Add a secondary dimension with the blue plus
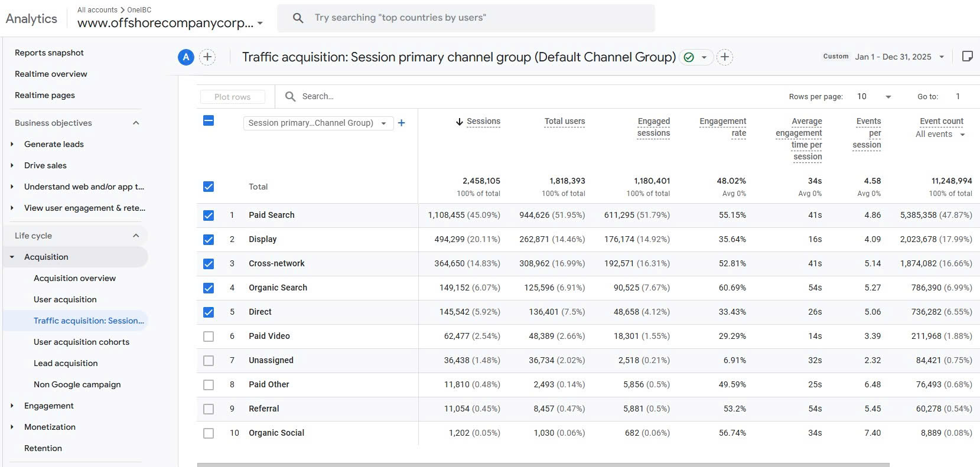 click(402, 123)
